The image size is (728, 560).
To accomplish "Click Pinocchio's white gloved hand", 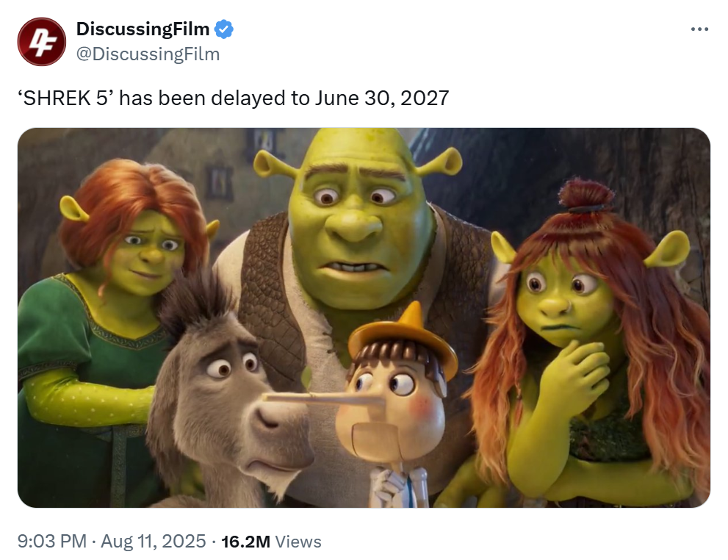I will pyautogui.click(x=386, y=487).
